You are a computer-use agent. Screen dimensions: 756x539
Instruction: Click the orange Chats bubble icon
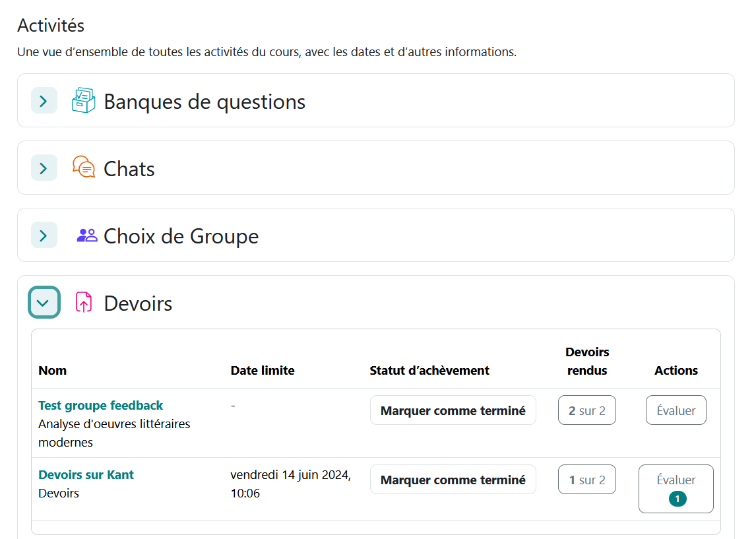tap(83, 168)
